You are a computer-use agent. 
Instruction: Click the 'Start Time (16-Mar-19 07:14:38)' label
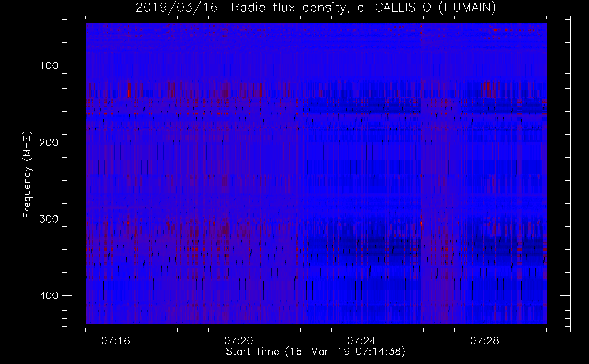click(316, 352)
